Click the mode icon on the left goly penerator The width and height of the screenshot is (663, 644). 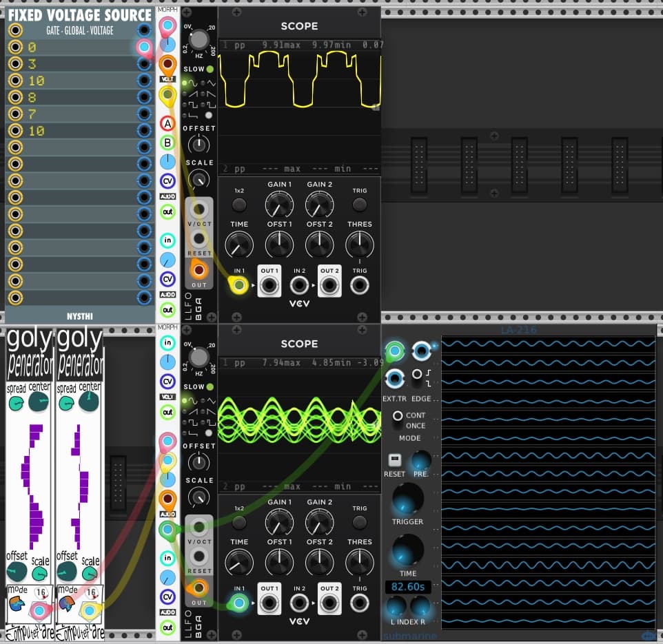tap(16, 609)
